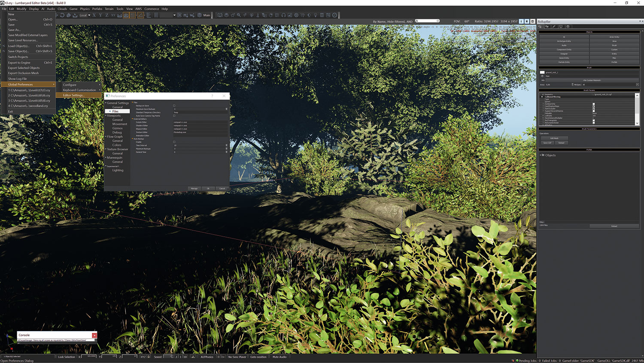
Task: Click the Time Interval spinner arrows
Action: coord(226,145)
